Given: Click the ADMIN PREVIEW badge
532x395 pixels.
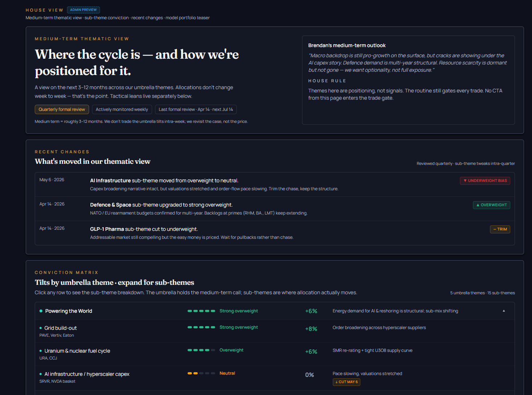Looking at the screenshot, I should (x=83, y=10).
